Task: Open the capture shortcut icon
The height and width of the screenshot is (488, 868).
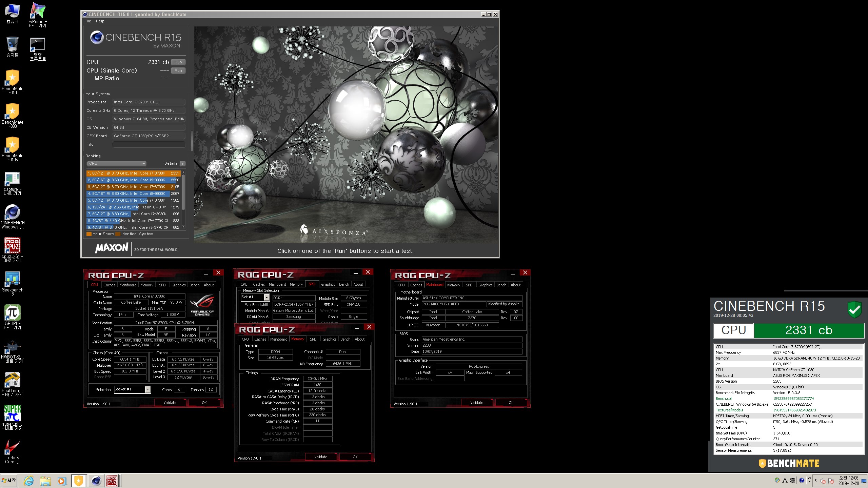Action: 12,183
